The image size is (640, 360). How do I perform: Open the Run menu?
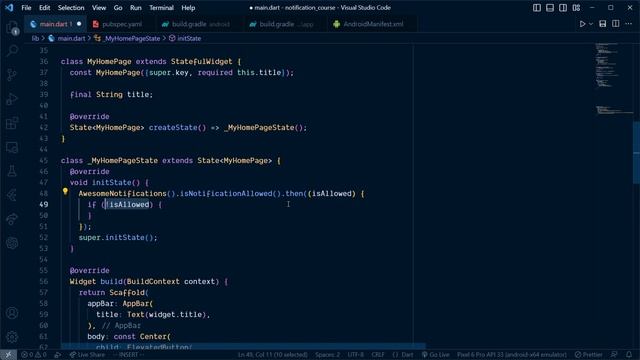click(x=136, y=8)
